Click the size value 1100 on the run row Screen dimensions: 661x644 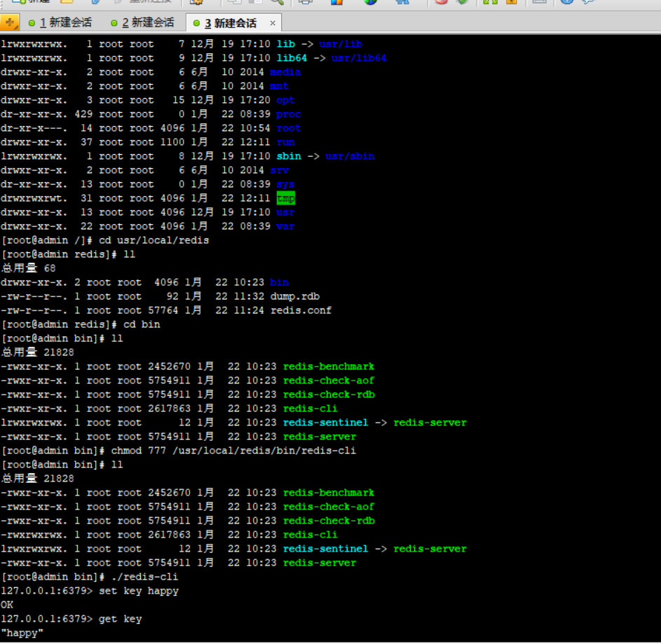point(172,142)
